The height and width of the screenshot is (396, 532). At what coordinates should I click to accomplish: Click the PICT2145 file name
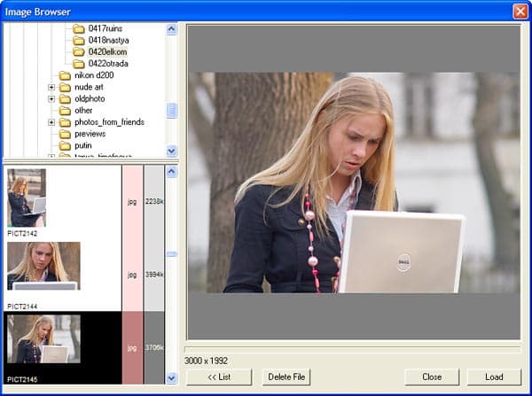pos(22,380)
